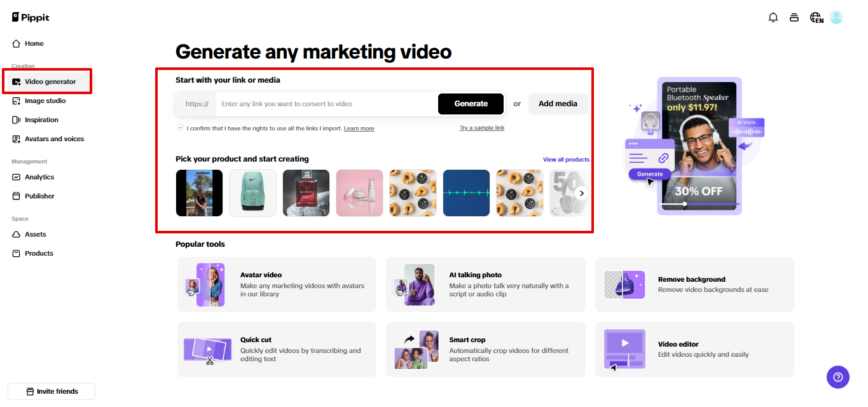This screenshot has height=407, width=868.
Task: Open the tasks queue icon near notifications
Action: 794,17
